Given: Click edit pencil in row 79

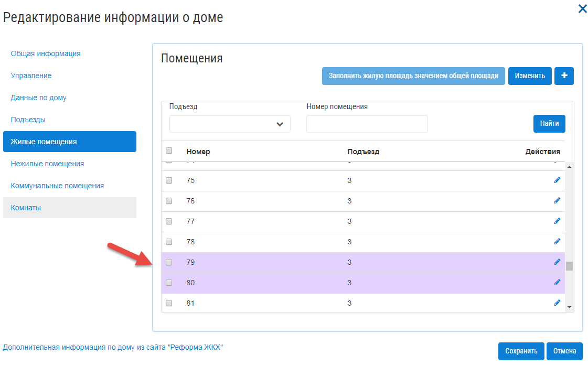Looking at the screenshot, I should 557,262.
